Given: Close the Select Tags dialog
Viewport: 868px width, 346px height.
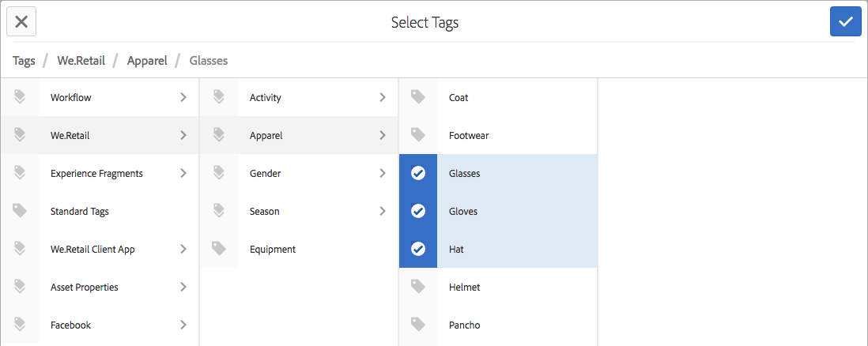Looking at the screenshot, I should coord(21,21).
